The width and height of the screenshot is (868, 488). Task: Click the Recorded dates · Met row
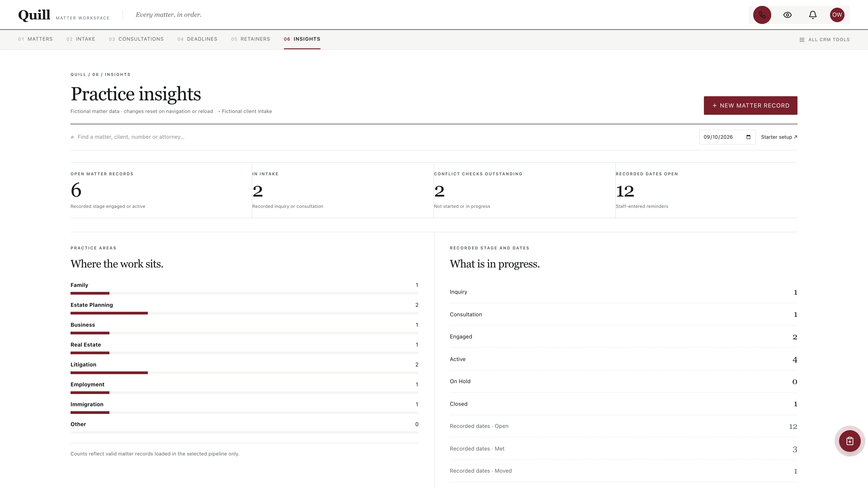(623, 449)
